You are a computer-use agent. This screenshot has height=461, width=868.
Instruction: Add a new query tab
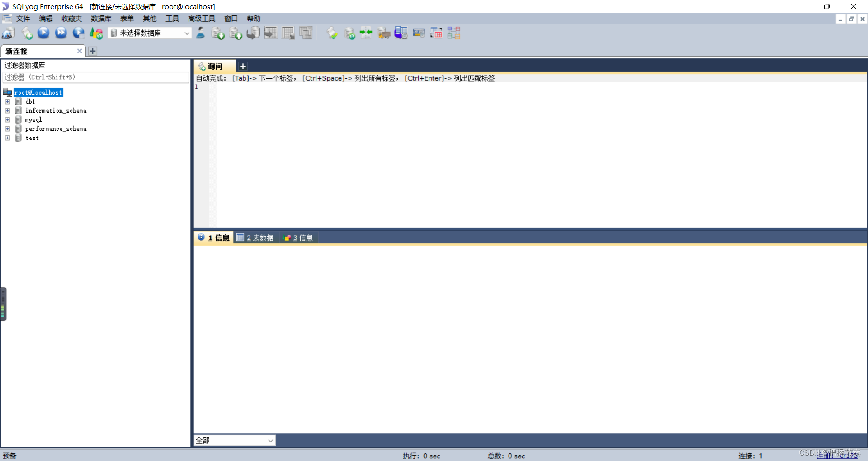point(243,66)
